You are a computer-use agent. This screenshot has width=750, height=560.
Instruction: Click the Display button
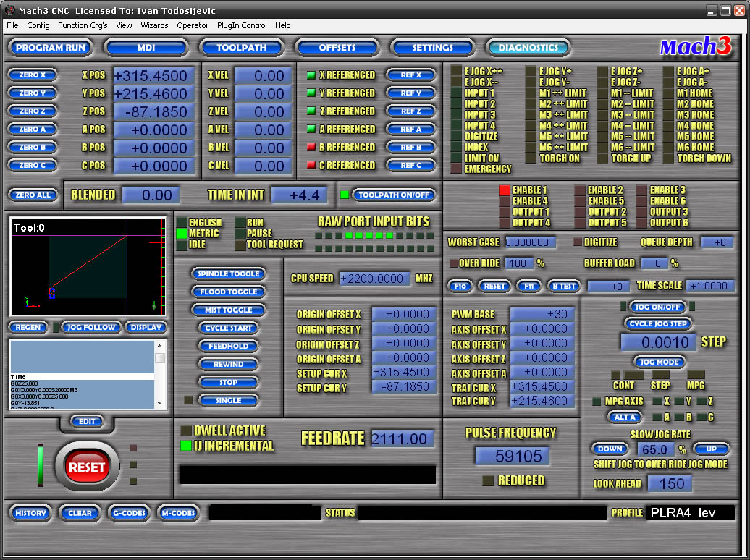(146, 328)
